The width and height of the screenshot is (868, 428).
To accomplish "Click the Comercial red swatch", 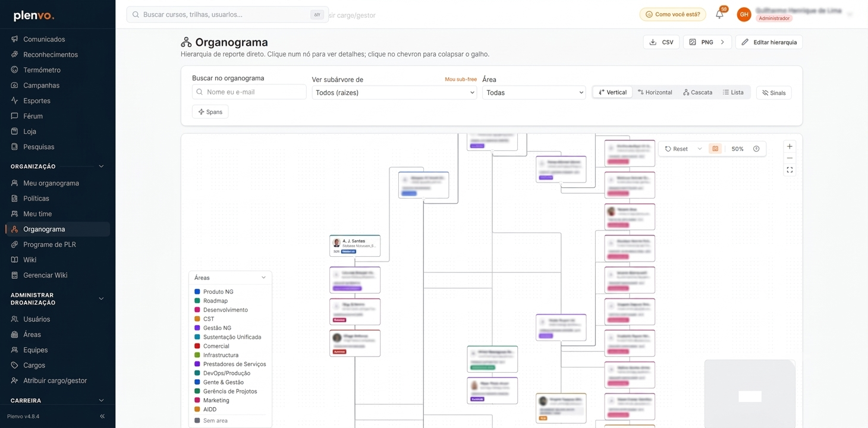I will (197, 346).
